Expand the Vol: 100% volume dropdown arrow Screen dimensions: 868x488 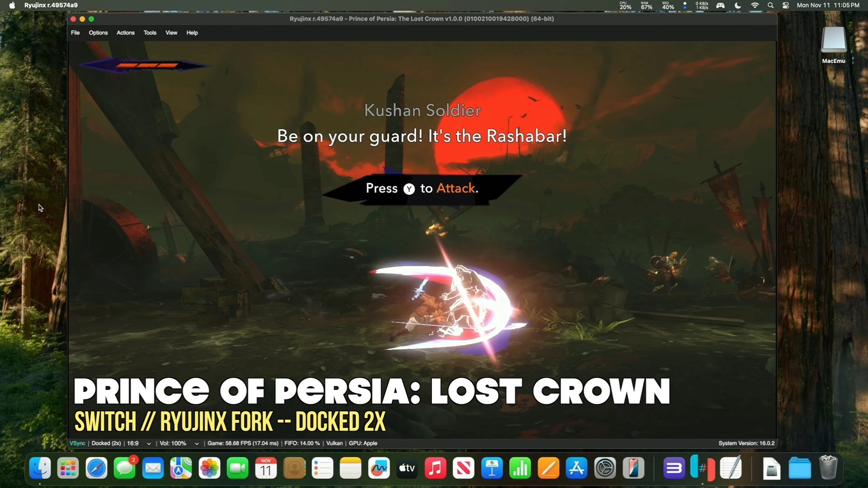click(197, 444)
